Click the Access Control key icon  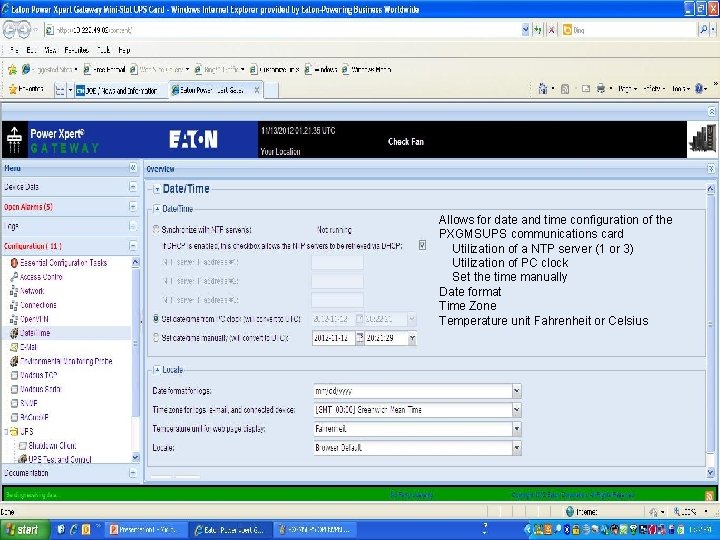tap(14, 277)
